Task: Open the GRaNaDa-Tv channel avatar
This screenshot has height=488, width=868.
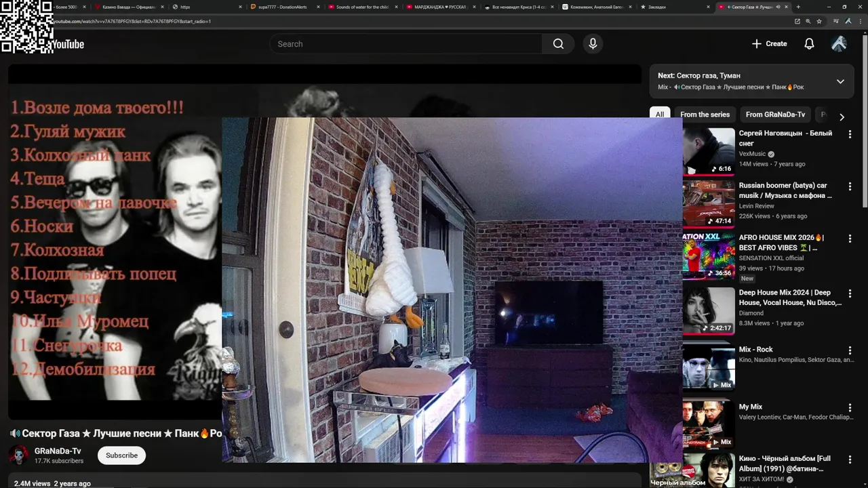Action: (19, 455)
